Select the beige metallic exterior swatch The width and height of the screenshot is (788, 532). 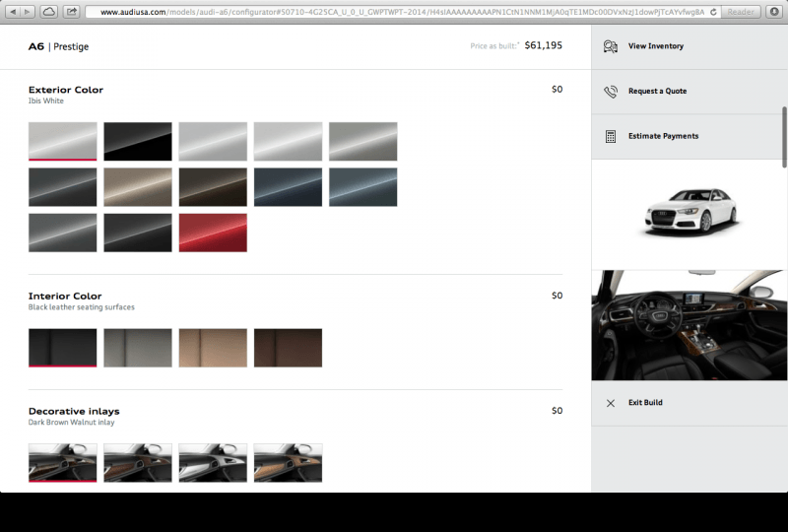coord(138,187)
